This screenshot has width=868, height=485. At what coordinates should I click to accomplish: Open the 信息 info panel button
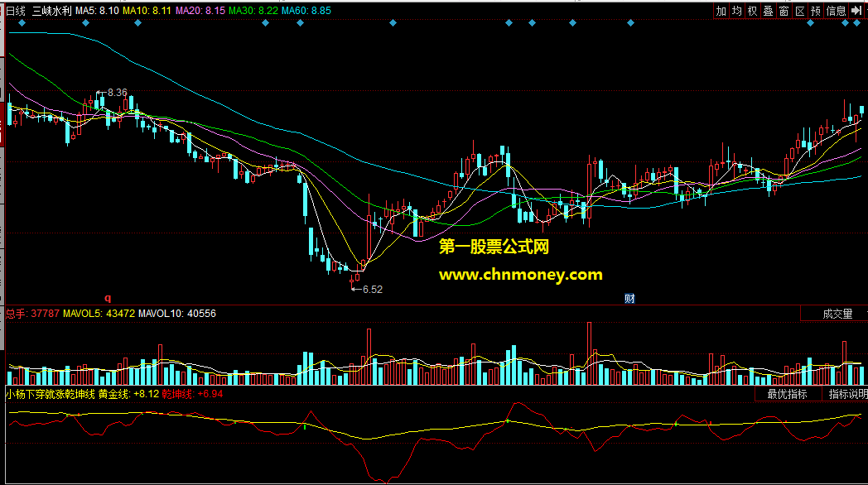836,11
